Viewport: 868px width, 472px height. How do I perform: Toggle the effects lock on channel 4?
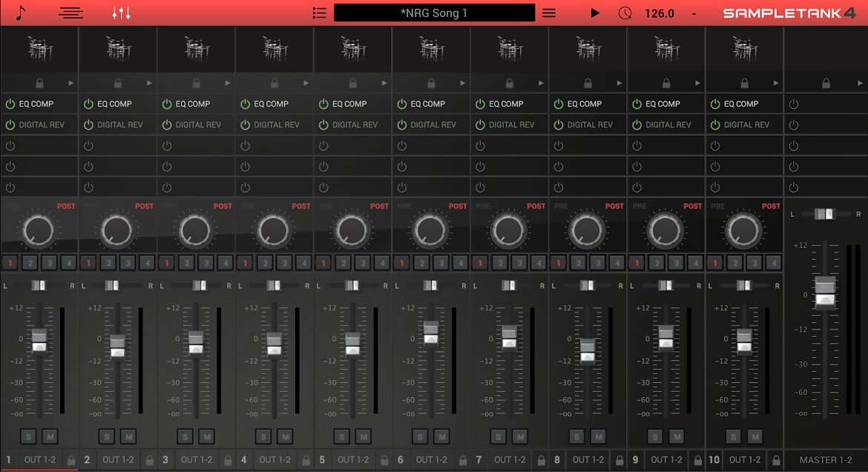pos(274,83)
